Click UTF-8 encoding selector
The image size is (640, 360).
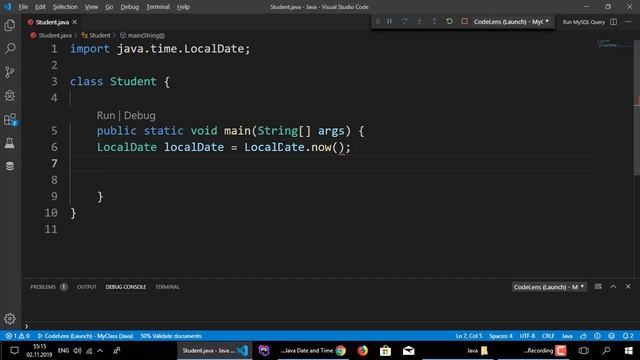click(x=527, y=336)
